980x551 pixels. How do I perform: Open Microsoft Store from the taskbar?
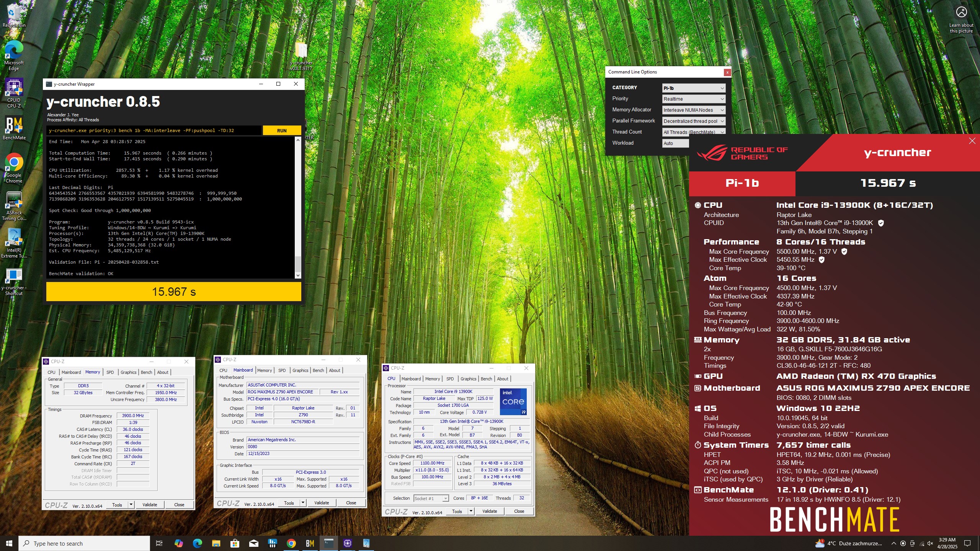(235, 543)
